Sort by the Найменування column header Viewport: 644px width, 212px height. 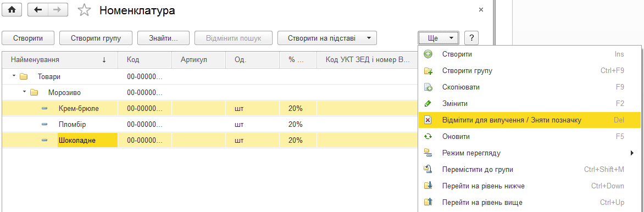[59, 59]
